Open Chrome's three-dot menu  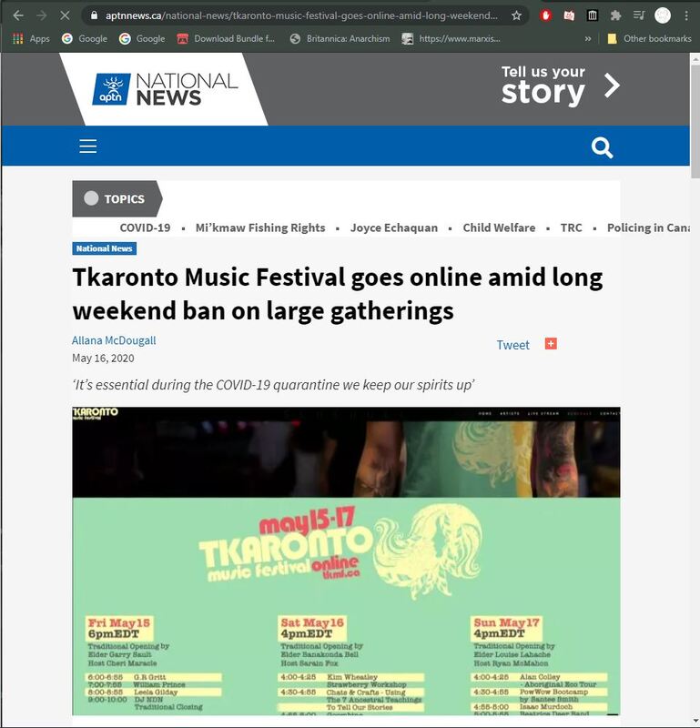pyautogui.click(x=686, y=15)
